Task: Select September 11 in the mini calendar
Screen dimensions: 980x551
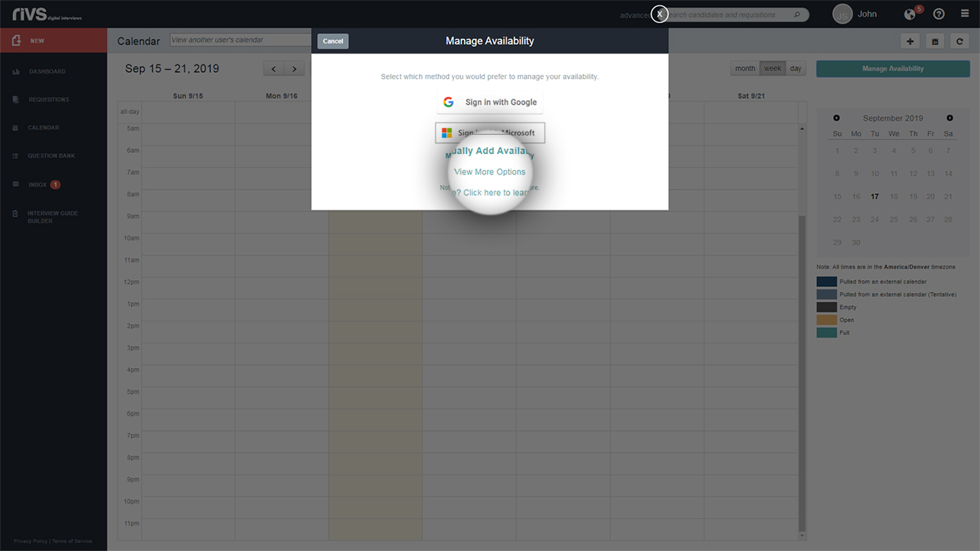Action: coord(893,174)
